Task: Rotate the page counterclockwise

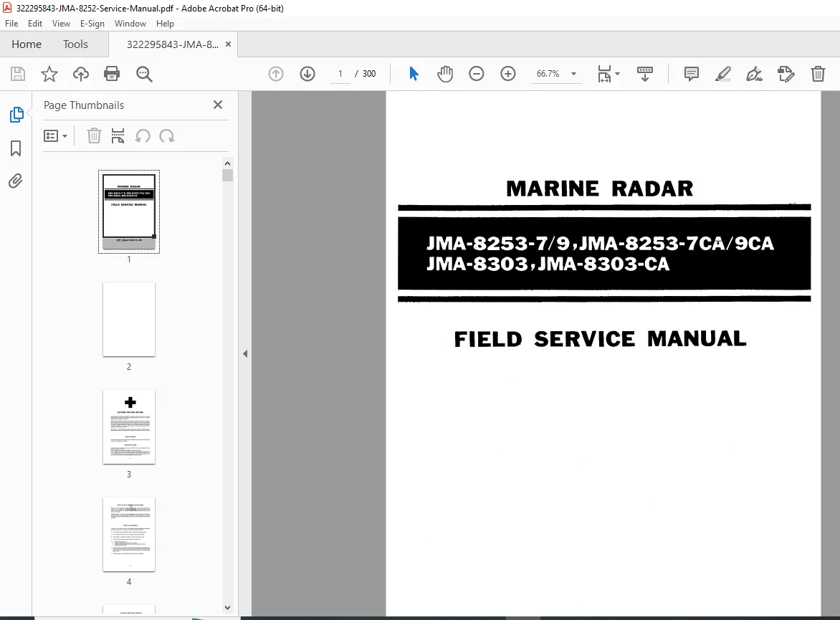Action: [x=143, y=136]
